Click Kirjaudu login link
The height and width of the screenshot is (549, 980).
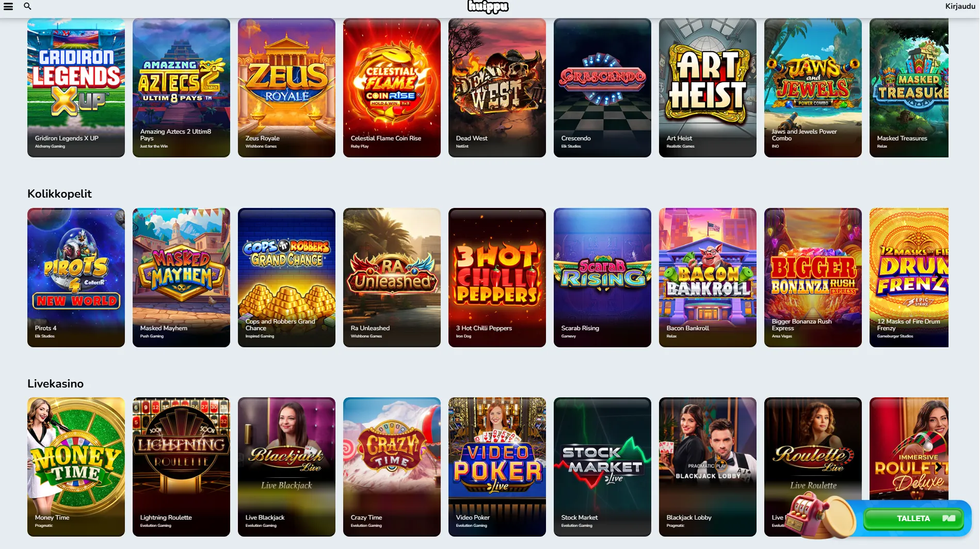960,6
